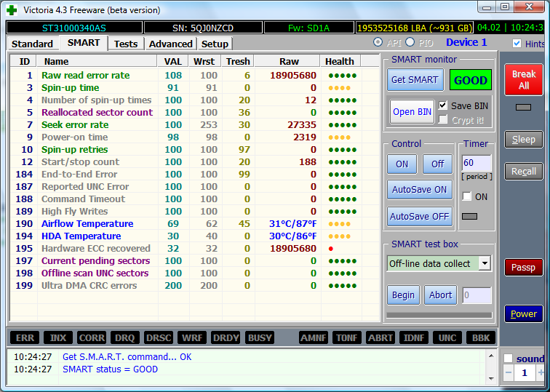The image size is (550, 392).
Task: Click the DRSC status indicator
Action: coord(159,338)
